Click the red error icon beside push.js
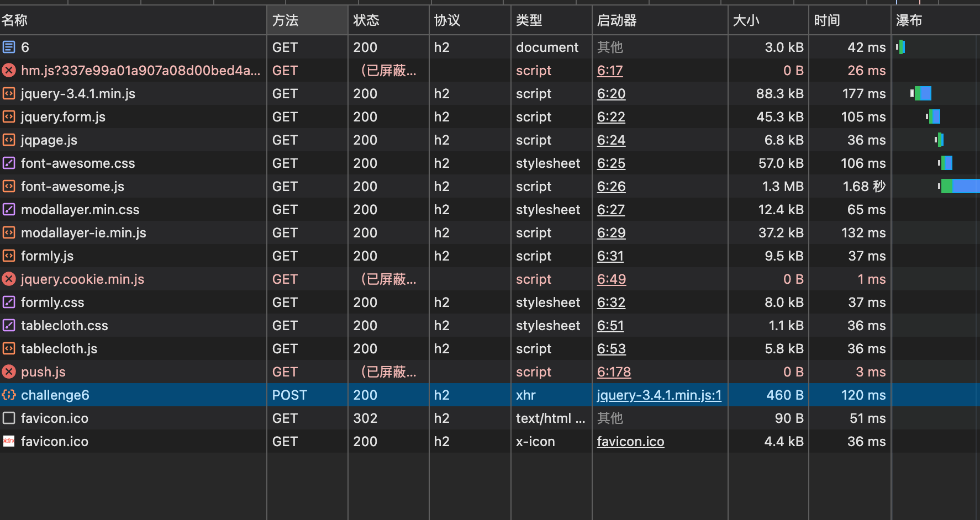 (x=9, y=372)
